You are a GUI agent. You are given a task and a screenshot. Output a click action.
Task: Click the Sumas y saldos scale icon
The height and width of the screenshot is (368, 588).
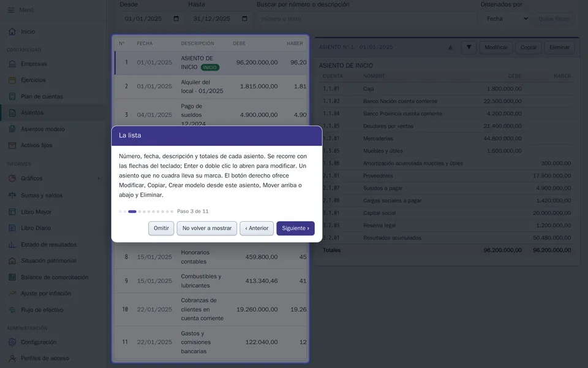(x=12, y=195)
